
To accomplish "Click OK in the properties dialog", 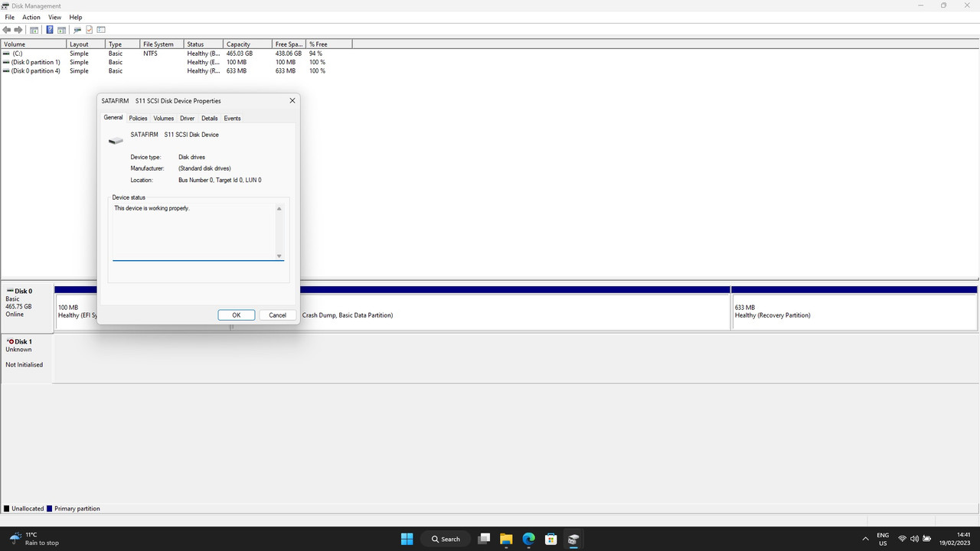I will (x=237, y=315).
